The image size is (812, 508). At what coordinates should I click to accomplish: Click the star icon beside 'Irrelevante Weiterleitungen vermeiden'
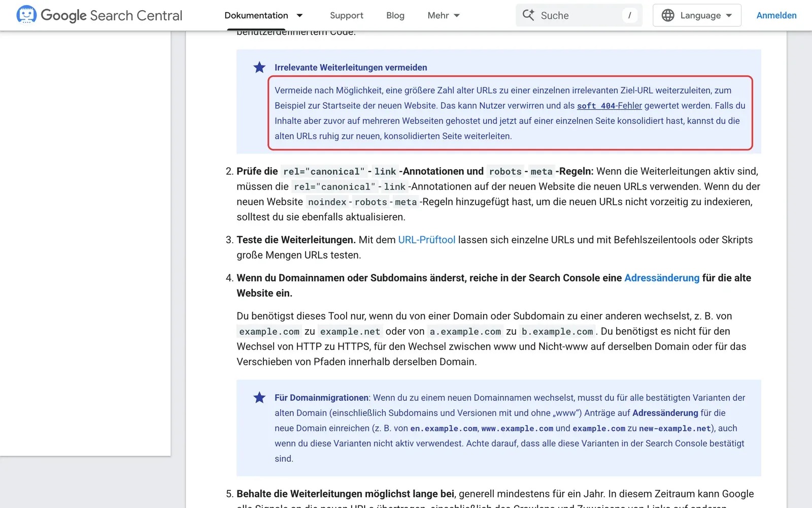259,67
